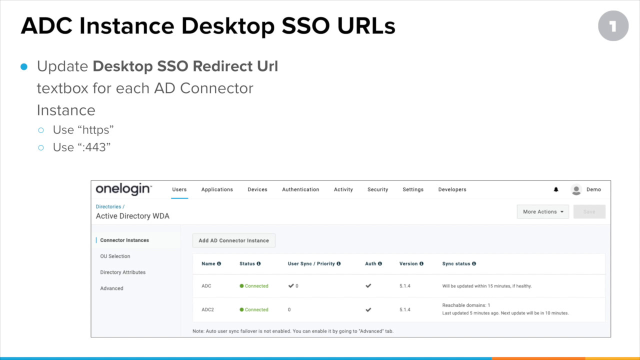Select Connector Instances in the sidebar

[x=124, y=240]
